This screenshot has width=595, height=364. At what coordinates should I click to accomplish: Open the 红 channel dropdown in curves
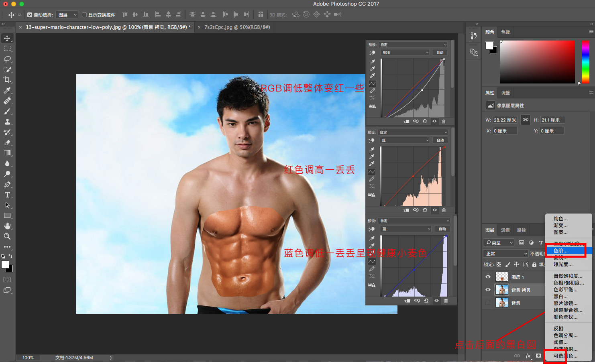coord(405,140)
